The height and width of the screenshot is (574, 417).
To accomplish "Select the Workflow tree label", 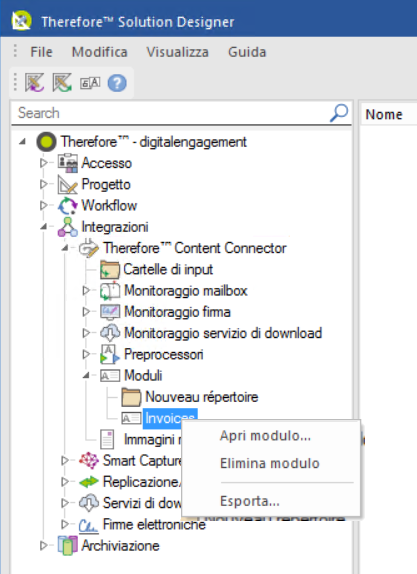I will (109, 205).
